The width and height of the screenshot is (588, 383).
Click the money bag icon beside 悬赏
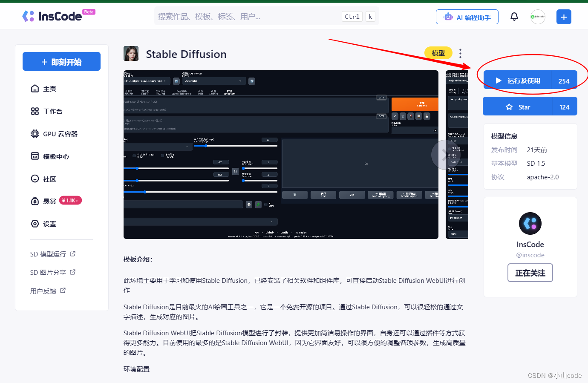[x=35, y=201]
